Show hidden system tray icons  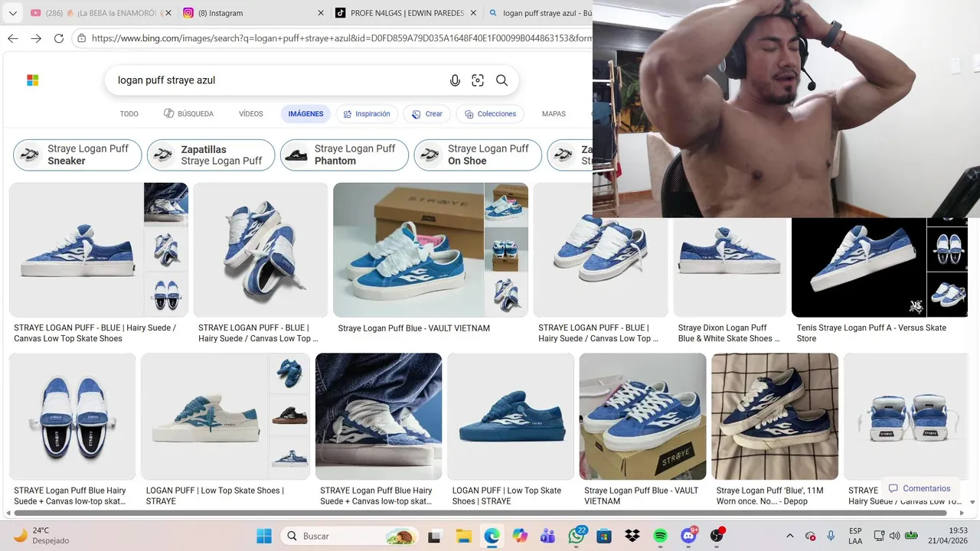point(790,536)
